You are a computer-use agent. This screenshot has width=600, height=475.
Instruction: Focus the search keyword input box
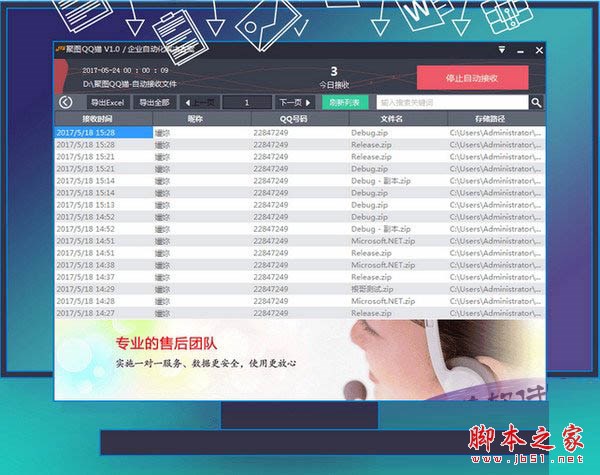(451, 102)
